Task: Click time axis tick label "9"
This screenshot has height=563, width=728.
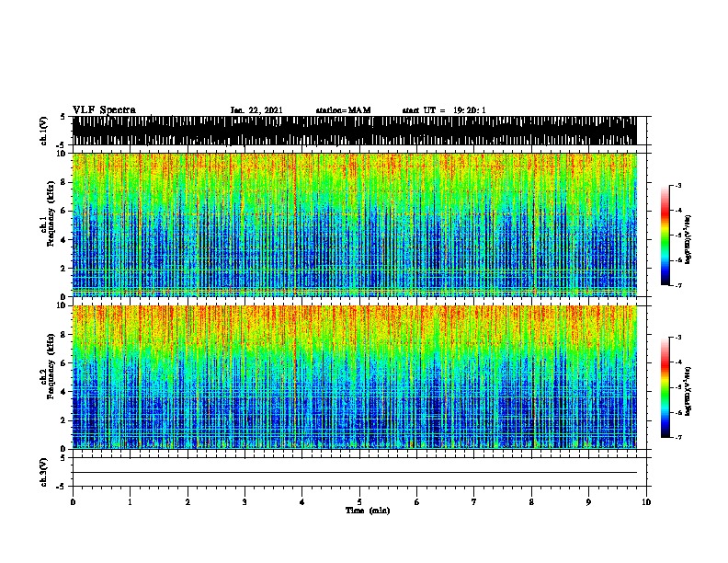Action: (x=588, y=502)
